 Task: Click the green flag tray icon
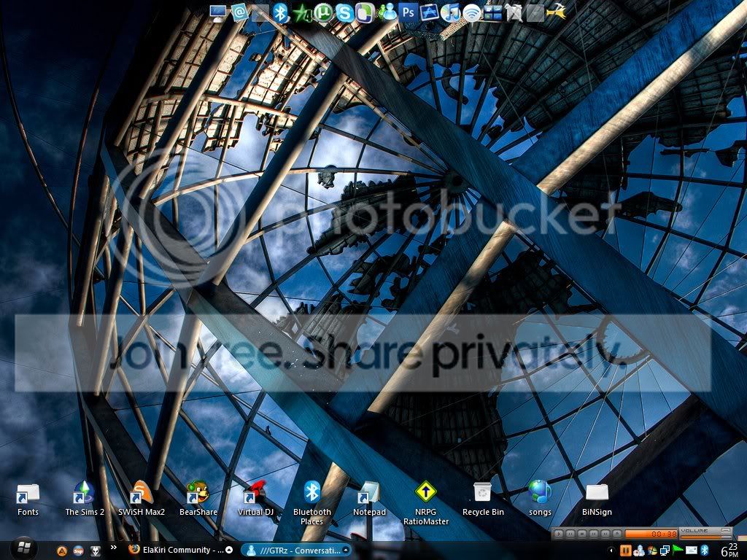pyautogui.click(x=678, y=550)
